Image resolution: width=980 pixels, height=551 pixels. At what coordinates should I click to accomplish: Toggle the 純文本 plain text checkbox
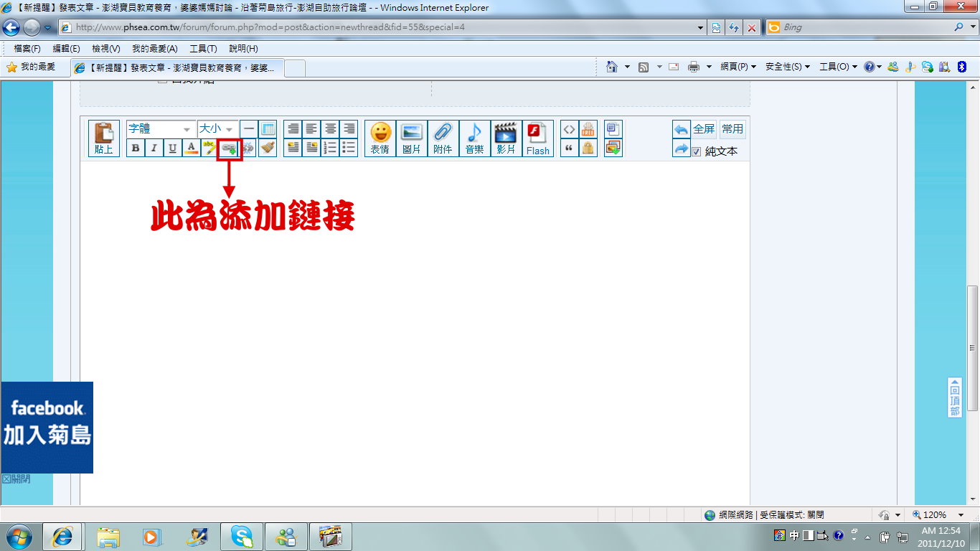pos(697,151)
